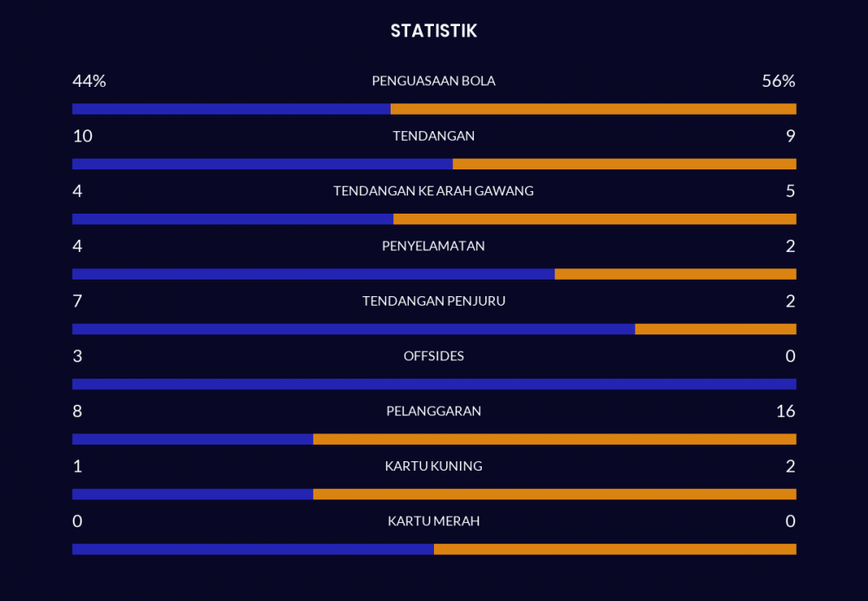
Task: Select the Penyelamatan label
Action: click(x=433, y=246)
